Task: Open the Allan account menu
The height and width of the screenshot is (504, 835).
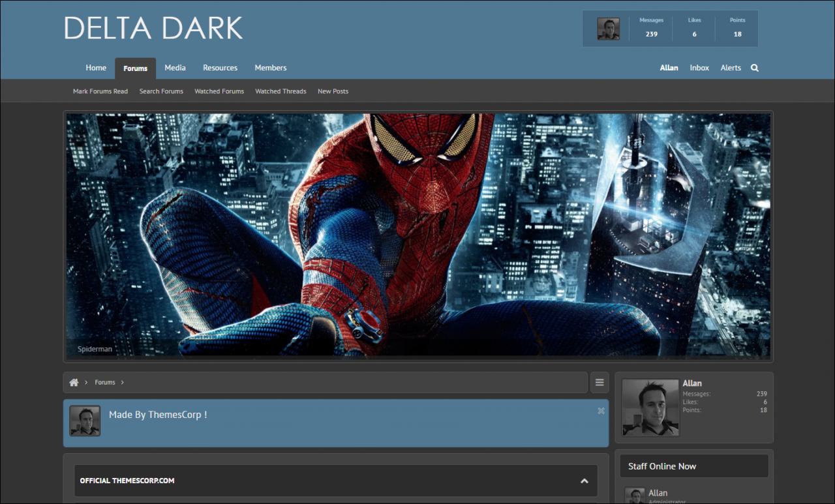Action: 669,68
